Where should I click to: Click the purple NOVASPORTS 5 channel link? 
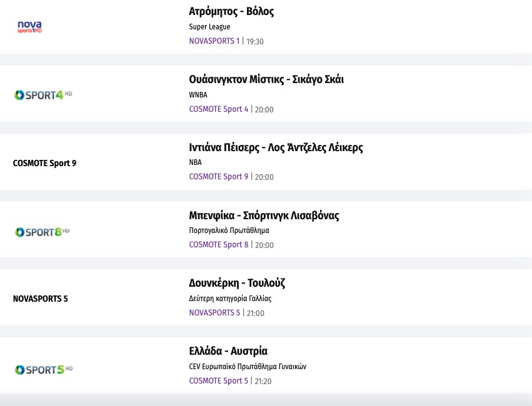coord(214,313)
